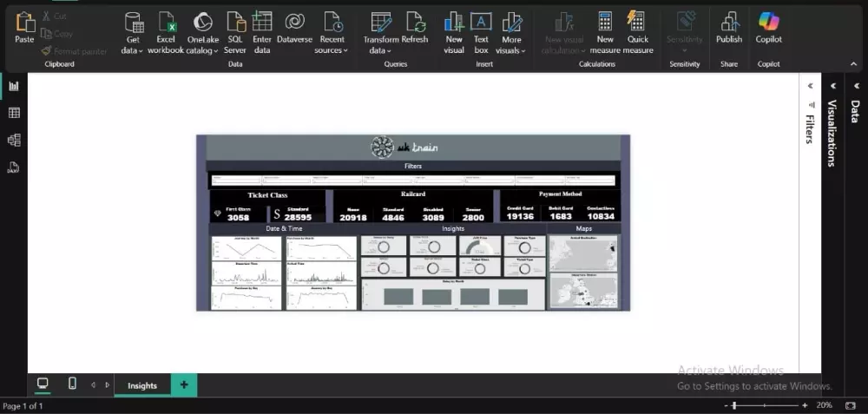Click the 20% zoom level text
Viewport: 868px width, 414px height.
point(824,405)
